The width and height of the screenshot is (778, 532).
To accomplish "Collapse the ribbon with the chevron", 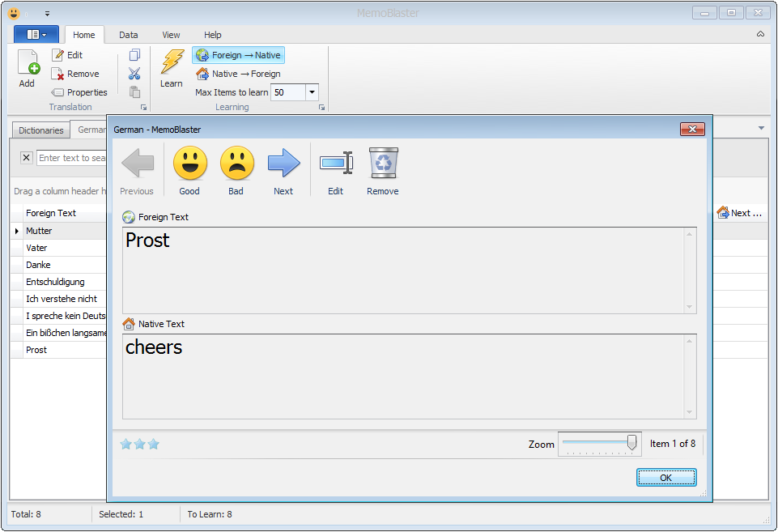I will coord(760,34).
